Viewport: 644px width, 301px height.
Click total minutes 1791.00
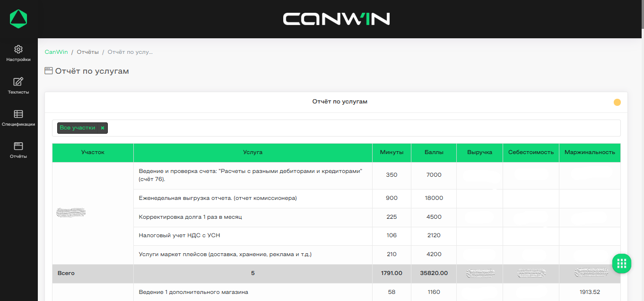[x=392, y=273]
